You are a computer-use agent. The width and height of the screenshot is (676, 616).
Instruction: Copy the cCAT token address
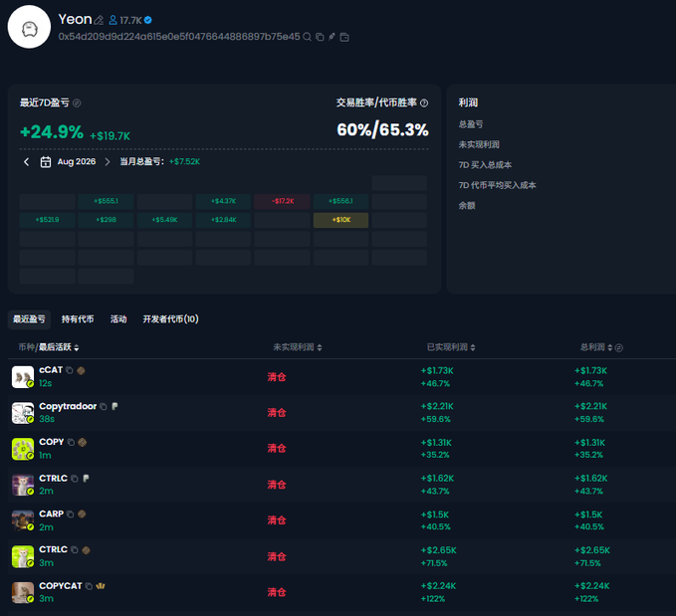[x=70, y=370]
